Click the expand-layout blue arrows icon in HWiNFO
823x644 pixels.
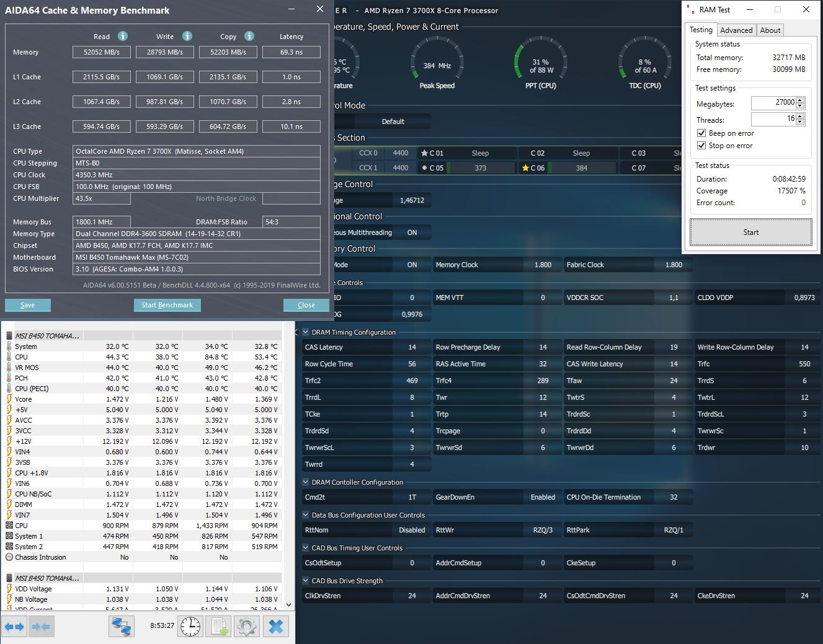[14, 627]
